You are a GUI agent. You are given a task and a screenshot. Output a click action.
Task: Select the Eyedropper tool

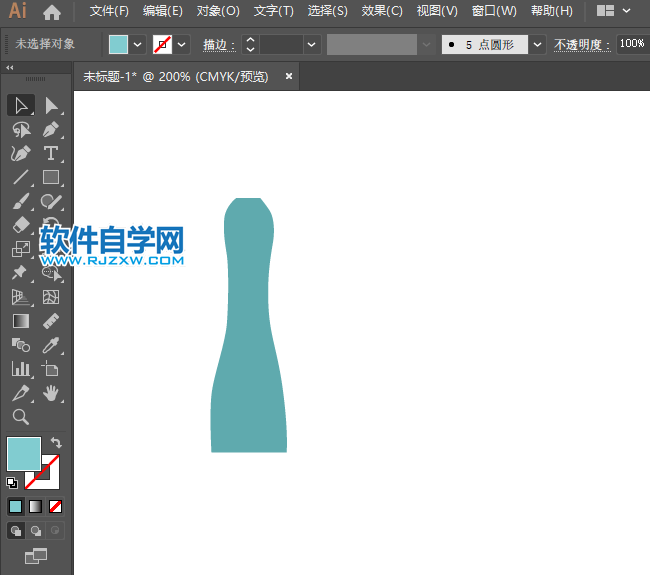click(51, 345)
